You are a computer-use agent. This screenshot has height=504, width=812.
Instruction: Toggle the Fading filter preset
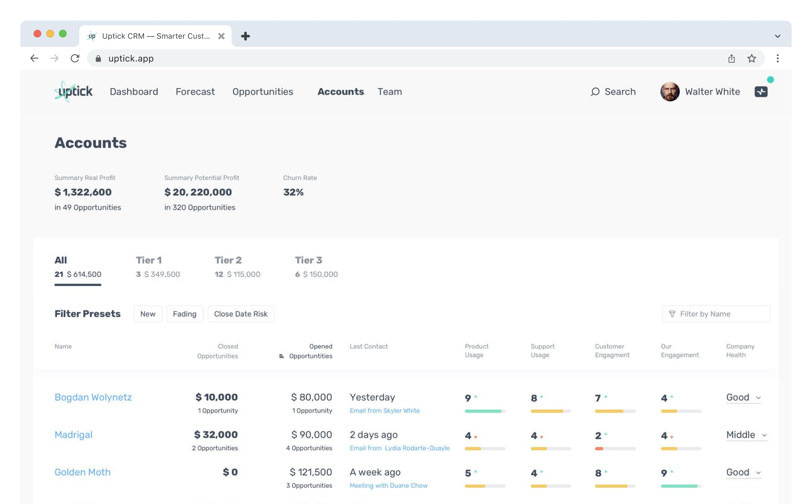(184, 314)
